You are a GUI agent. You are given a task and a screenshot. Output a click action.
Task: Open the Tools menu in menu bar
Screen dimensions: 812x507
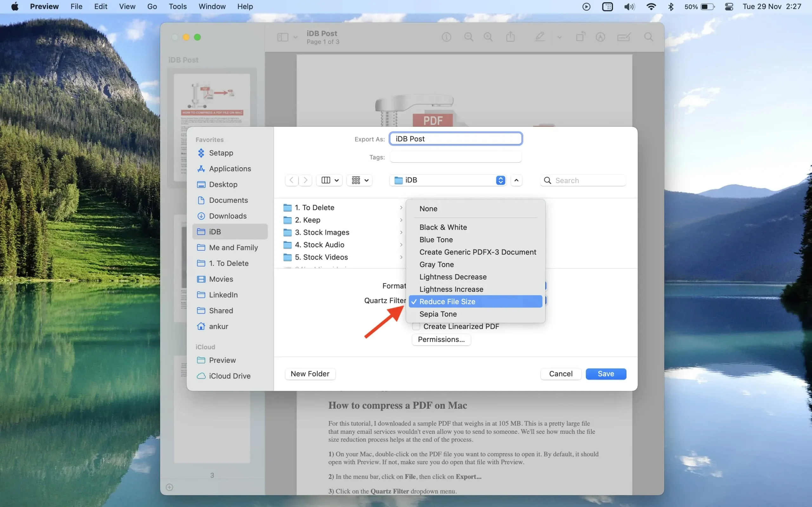[x=177, y=6]
